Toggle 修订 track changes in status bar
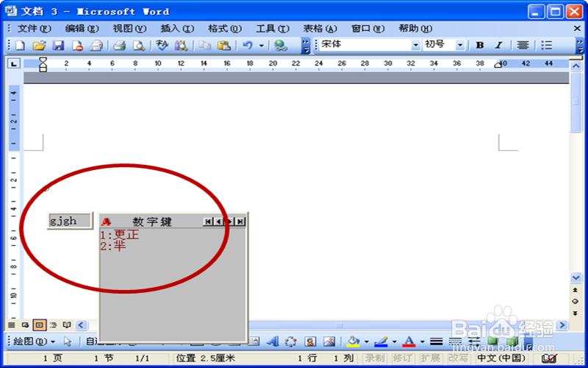The image size is (588, 368). click(x=402, y=358)
